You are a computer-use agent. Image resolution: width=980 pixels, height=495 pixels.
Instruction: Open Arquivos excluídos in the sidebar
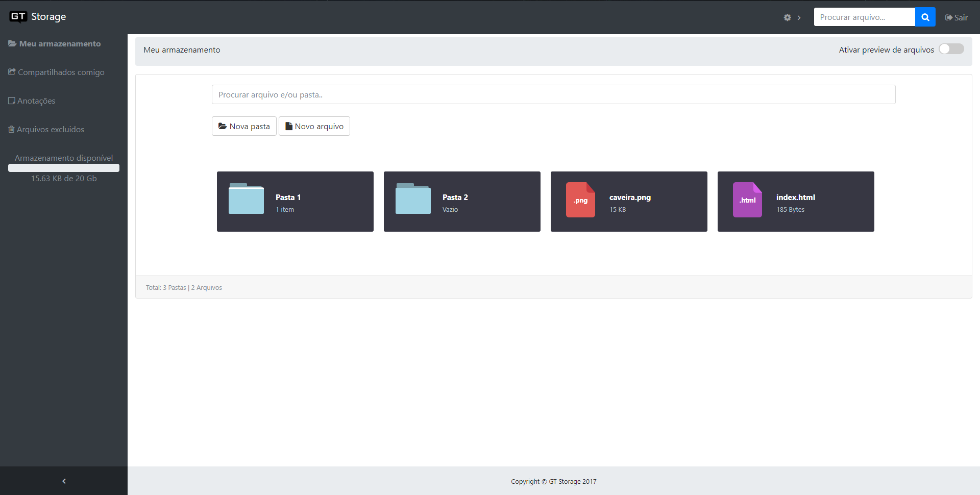pos(46,129)
